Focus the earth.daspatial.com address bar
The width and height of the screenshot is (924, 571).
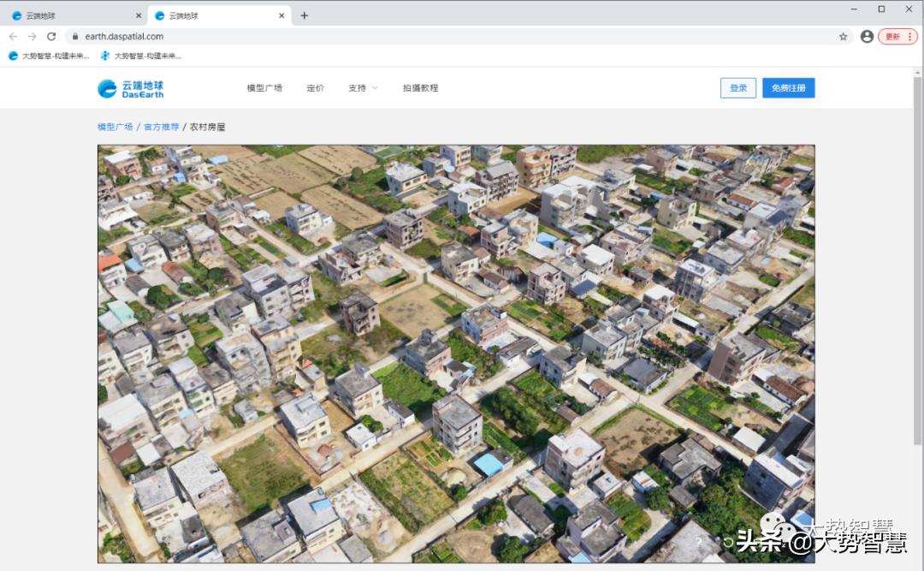(459, 37)
